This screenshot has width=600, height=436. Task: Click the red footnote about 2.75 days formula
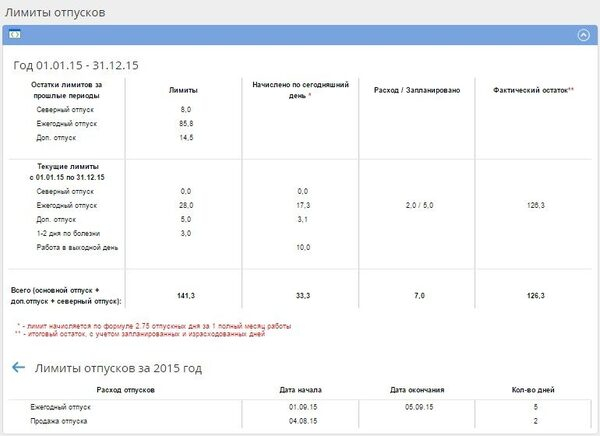[154, 326]
